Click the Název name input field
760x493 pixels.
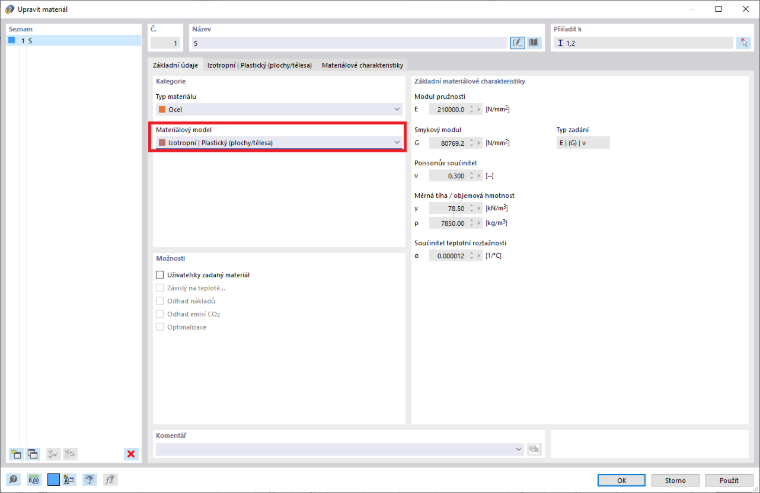click(x=349, y=43)
